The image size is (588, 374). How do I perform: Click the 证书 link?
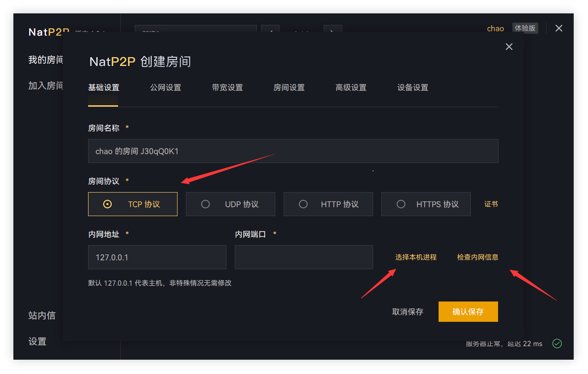click(491, 204)
